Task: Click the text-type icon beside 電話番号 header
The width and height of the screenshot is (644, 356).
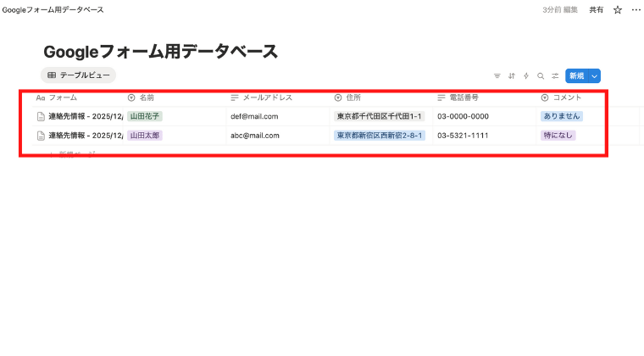Action: point(441,97)
